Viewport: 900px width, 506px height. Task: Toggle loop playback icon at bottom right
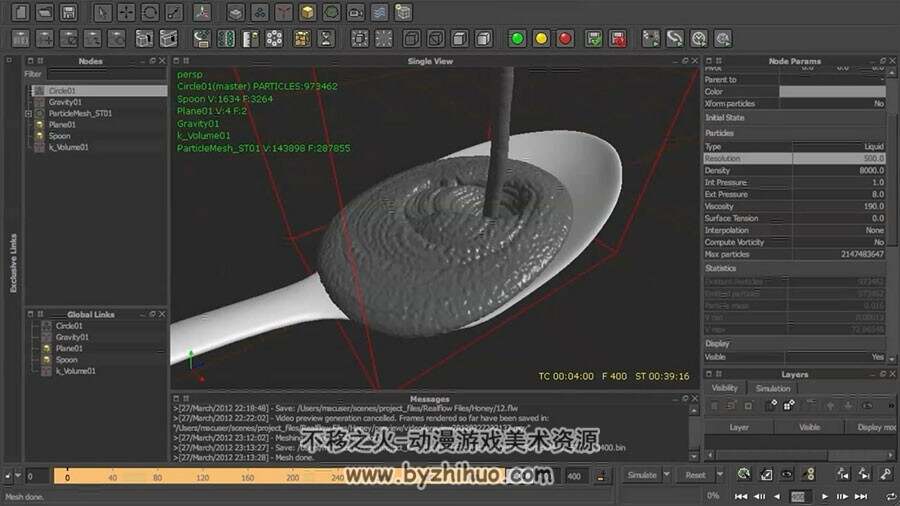[890, 496]
